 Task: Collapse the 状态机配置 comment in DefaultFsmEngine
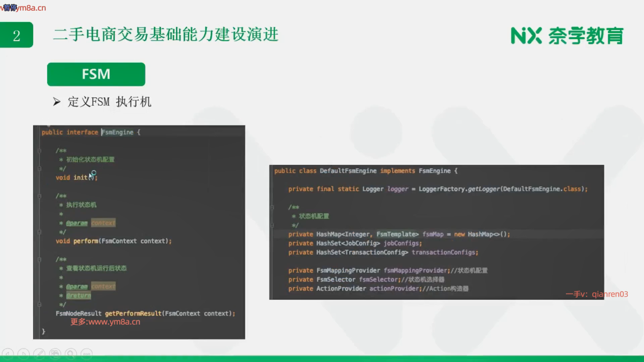pos(272,207)
